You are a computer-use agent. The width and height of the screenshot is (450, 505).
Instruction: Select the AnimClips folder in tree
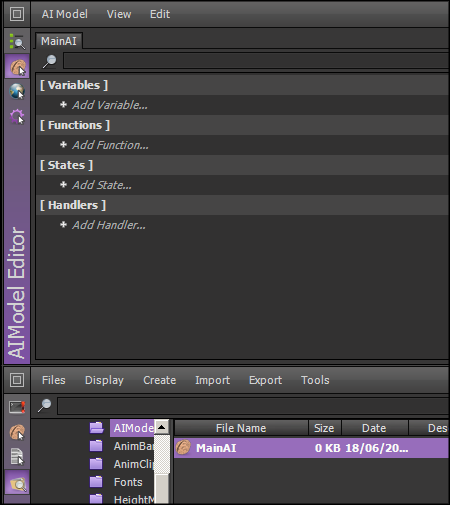[133, 464]
